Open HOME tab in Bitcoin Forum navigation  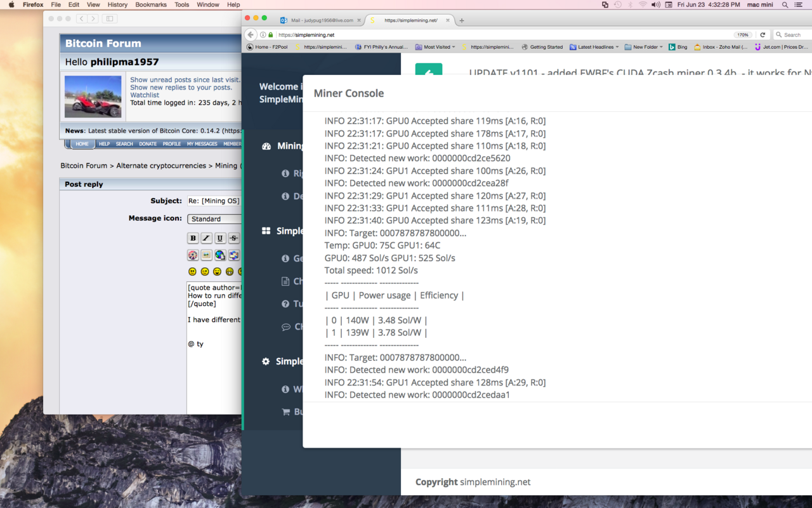tap(82, 144)
